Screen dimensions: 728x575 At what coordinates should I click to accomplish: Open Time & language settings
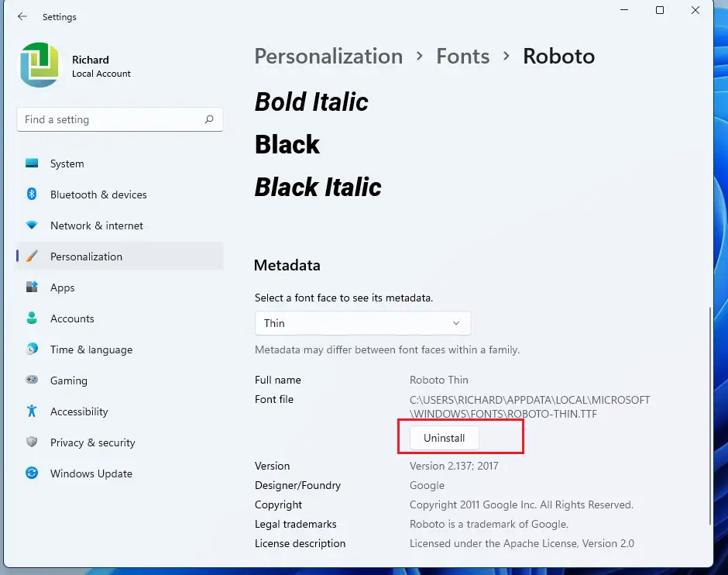click(120, 349)
